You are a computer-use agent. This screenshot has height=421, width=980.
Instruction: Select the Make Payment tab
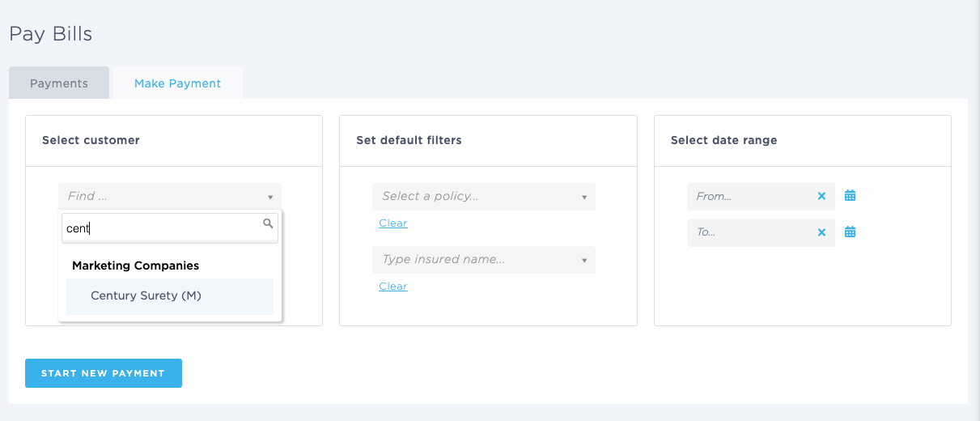tap(177, 83)
